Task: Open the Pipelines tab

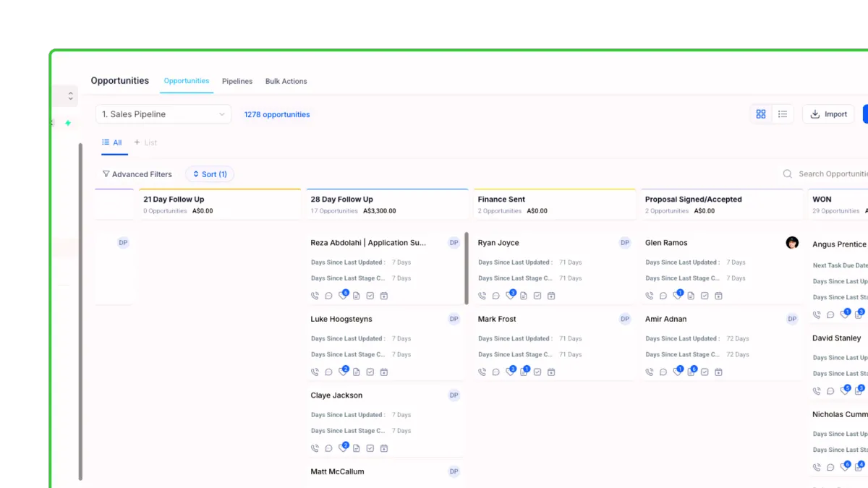Action: (237, 81)
